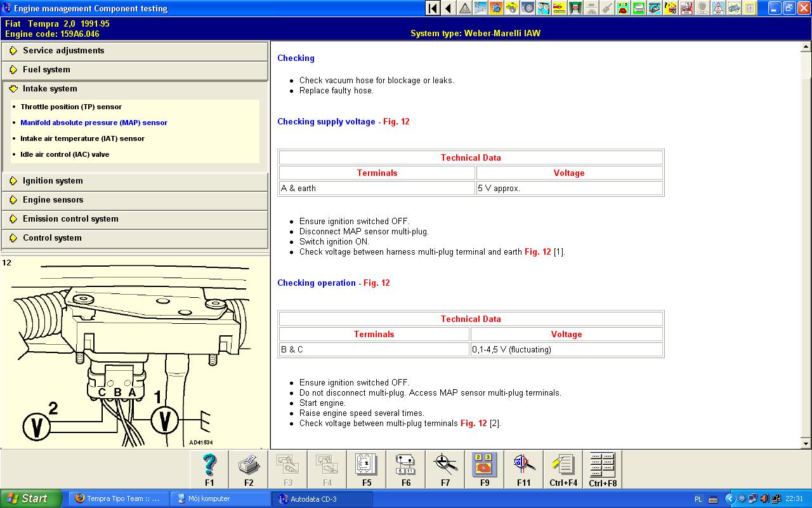Select the F9 engine management button
812x508 pixels.
[485, 469]
